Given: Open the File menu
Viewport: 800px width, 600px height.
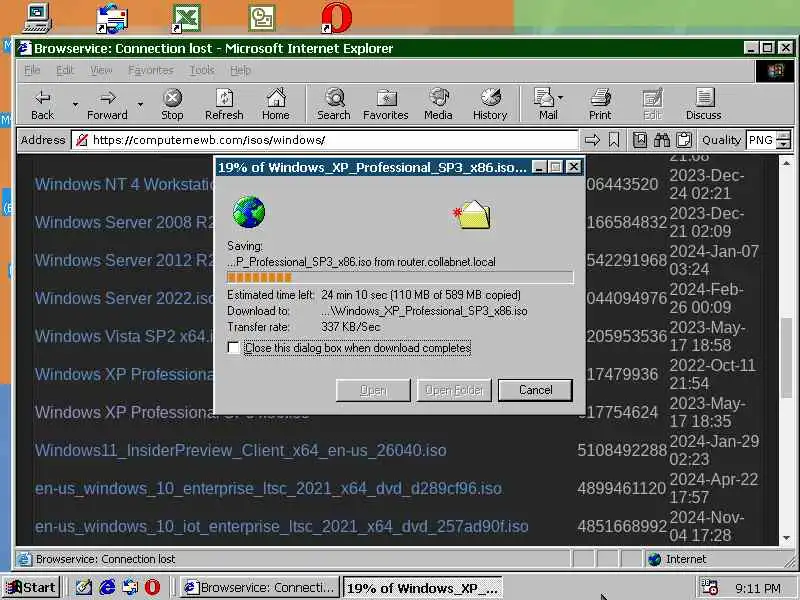Looking at the screenshot, I should pyautogui.click(x=32, y=70).
